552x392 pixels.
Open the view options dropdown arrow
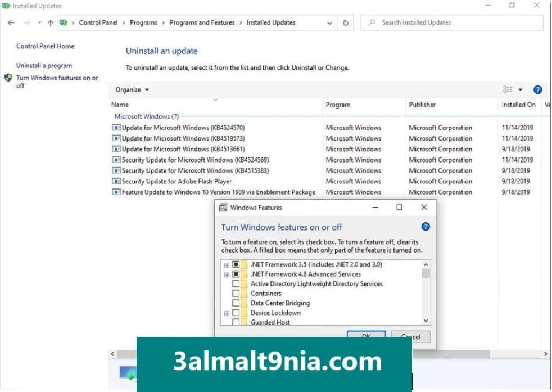521,90
